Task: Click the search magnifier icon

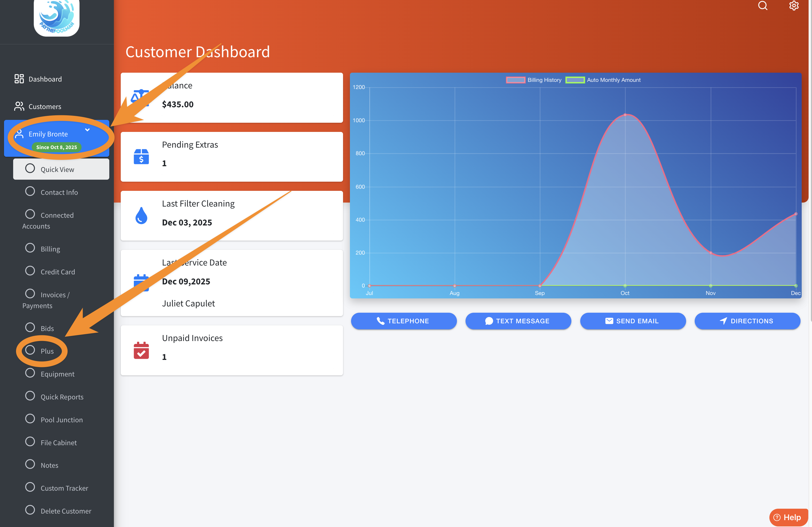Action: click(x=763, y=6)
